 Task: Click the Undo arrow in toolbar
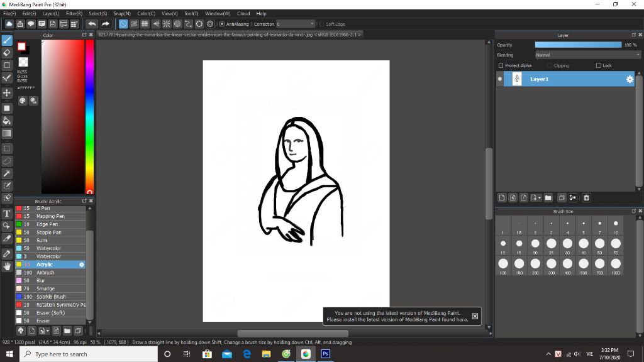pyautogui.click(x=92, y=24)
